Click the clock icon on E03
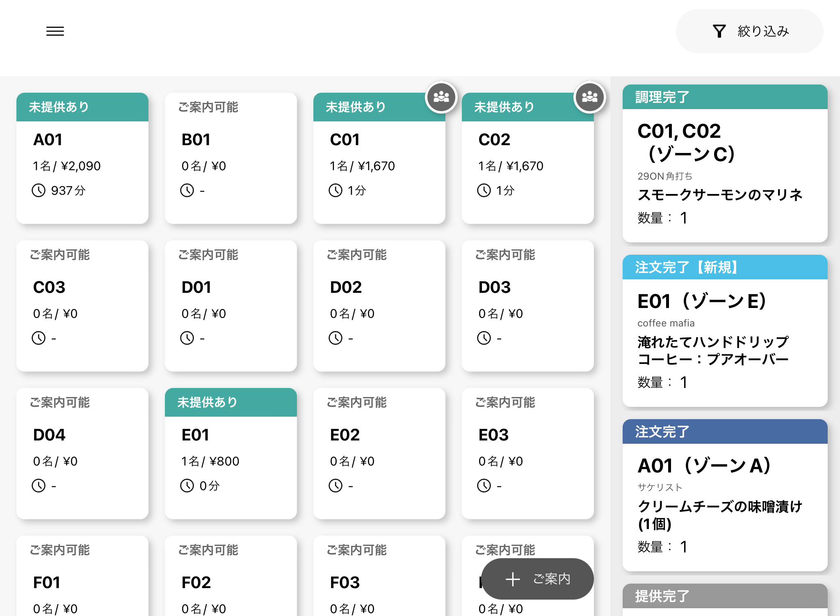The height and width of the screenshot is (616, 840). tap(484, 486)
